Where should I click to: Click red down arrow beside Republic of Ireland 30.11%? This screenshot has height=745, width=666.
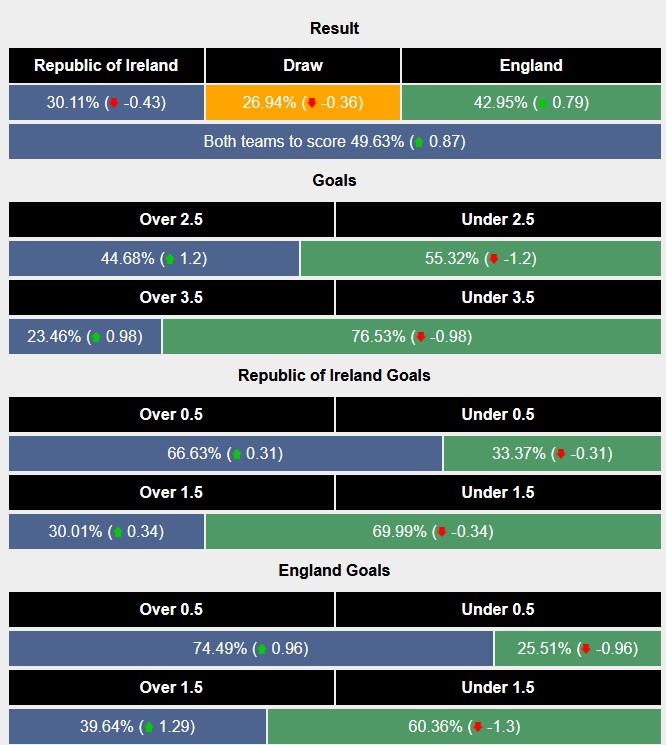115,103
